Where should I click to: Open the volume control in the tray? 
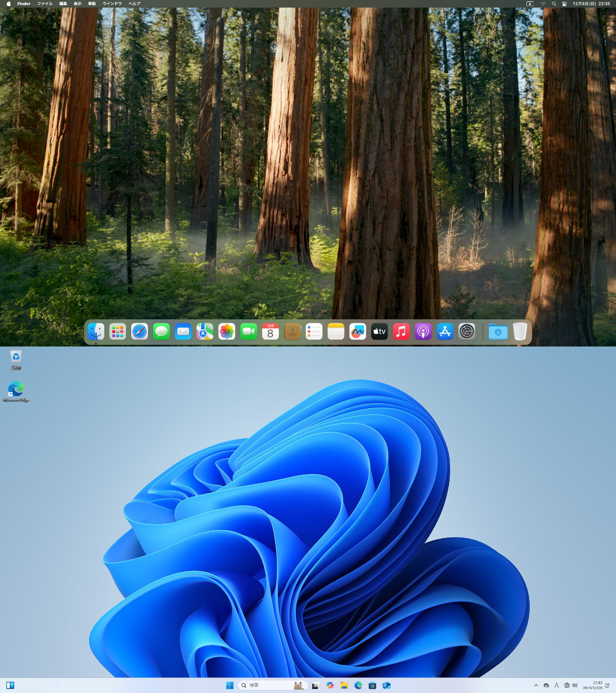coord(574,685)
